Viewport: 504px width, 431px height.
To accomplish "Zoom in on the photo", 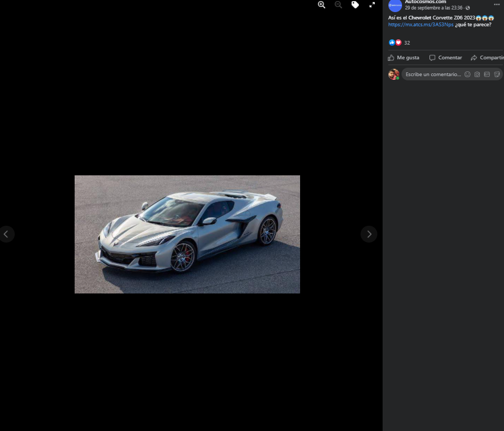I will (322, 5).
